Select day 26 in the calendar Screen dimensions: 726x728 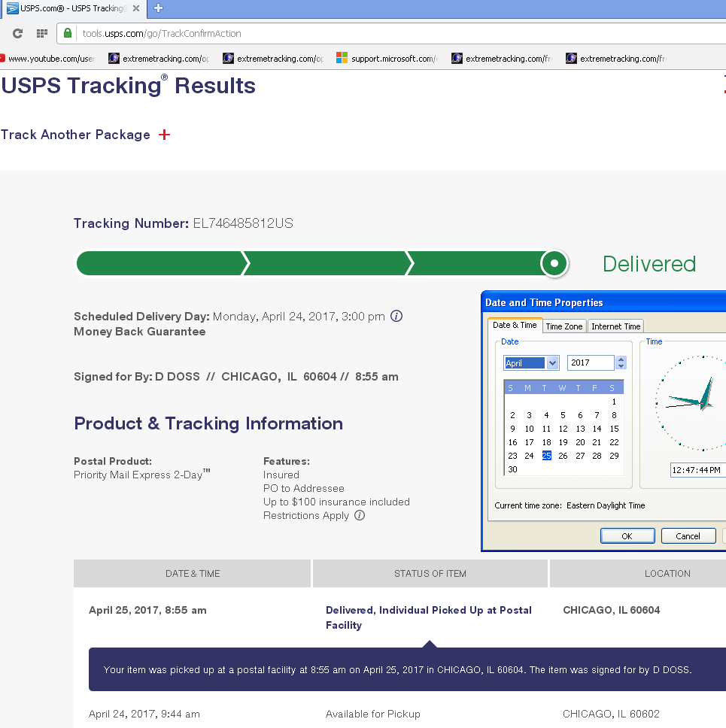[x=563, y=456]
